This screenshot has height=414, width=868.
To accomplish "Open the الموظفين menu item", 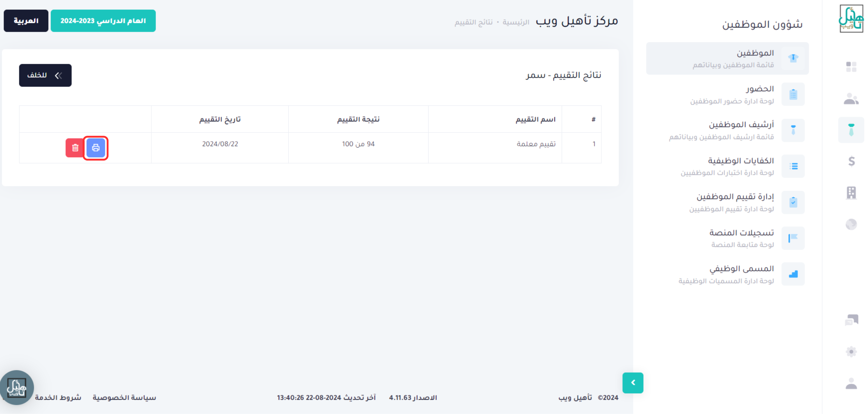I will pos(727,58).
